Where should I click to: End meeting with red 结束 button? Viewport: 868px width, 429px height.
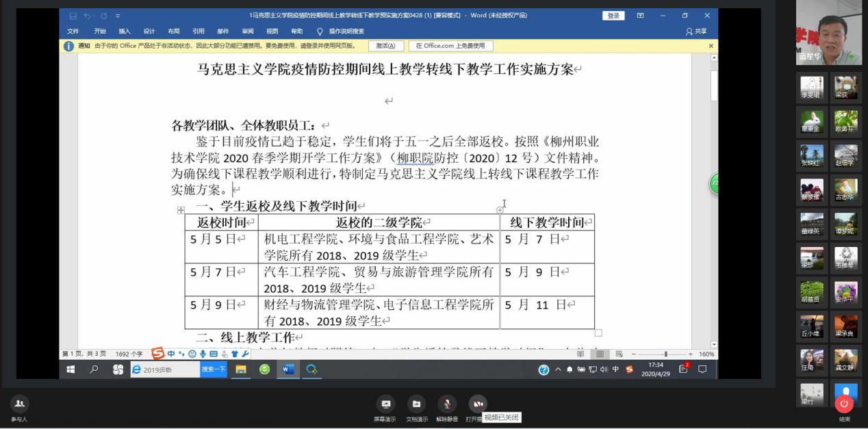(x=844, y=404)
